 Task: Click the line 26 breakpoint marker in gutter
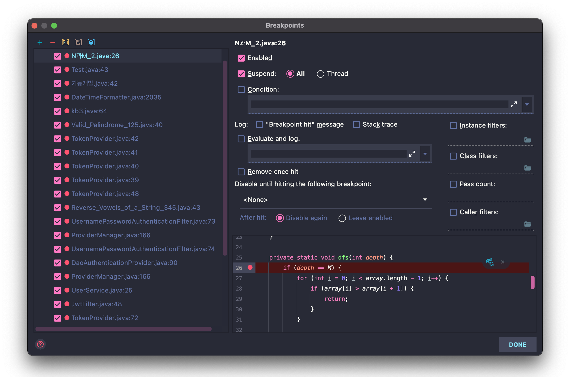250,267
